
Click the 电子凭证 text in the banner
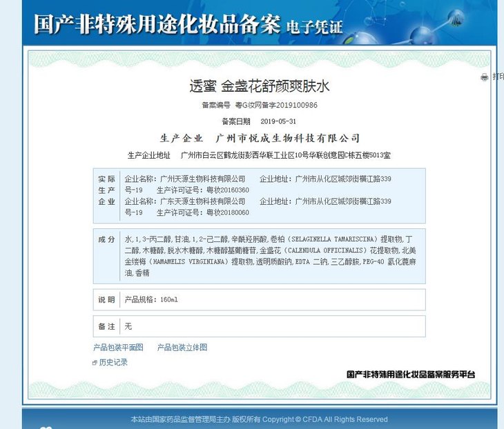coord(313,27)
